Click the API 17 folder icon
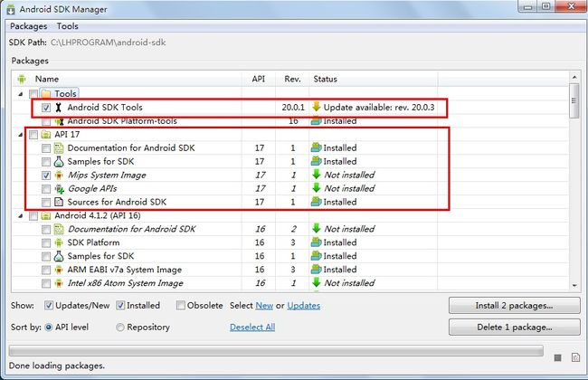 46,134
